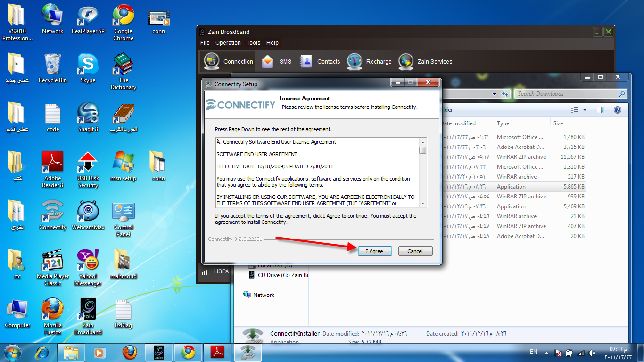The image size is (644, 362).
Task: Select the code file on desktop
Action: pyautogui.click(x=53, y=117)
